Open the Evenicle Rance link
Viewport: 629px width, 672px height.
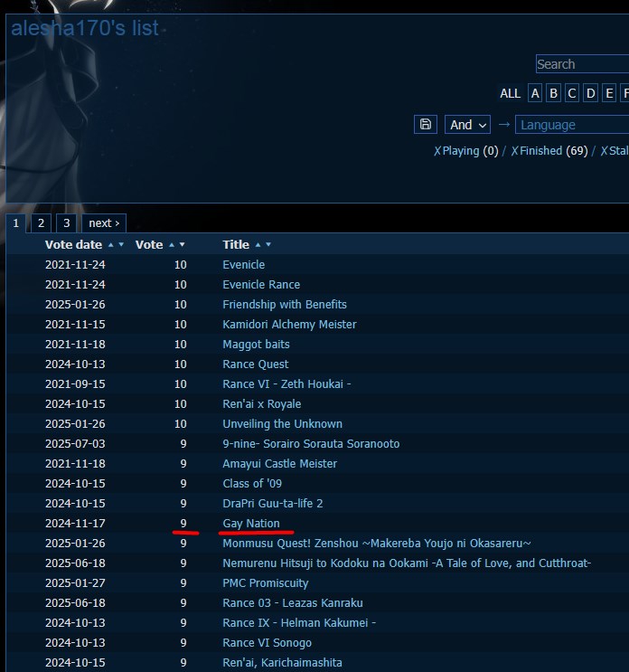[x=261, y=285]
